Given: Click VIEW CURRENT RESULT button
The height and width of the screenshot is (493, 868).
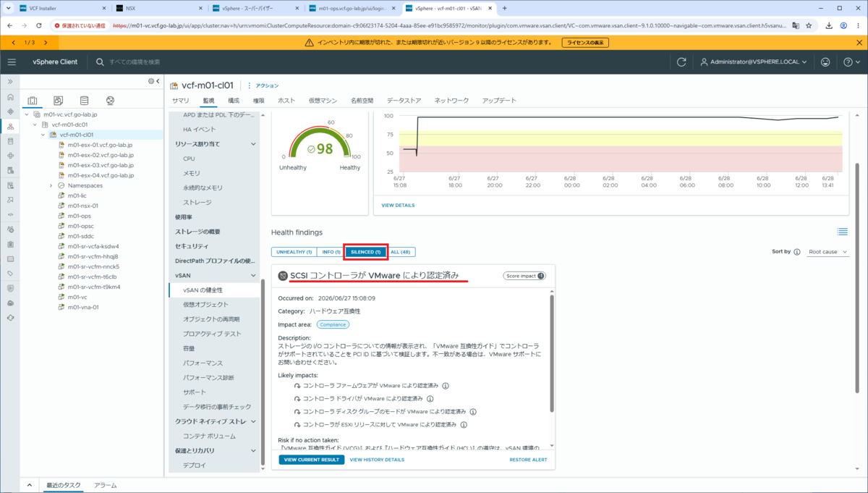Looking at the screenshot, I should [x=312, y=460].
